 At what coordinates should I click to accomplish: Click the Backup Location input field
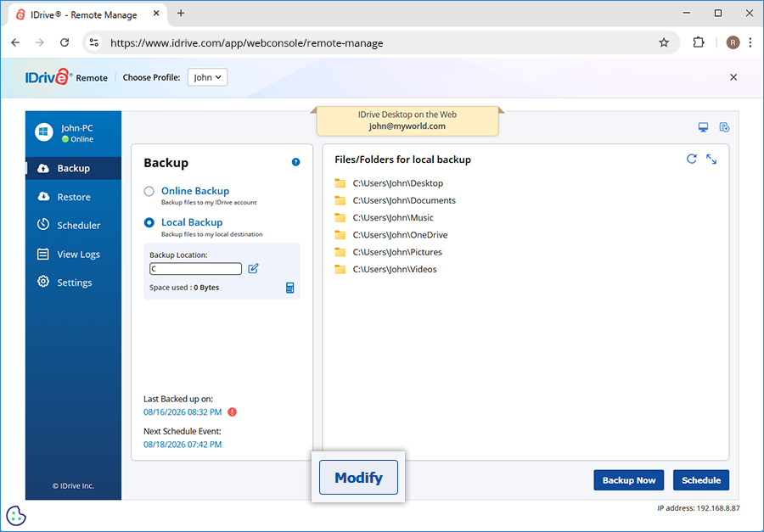click(x=195, y=269)
